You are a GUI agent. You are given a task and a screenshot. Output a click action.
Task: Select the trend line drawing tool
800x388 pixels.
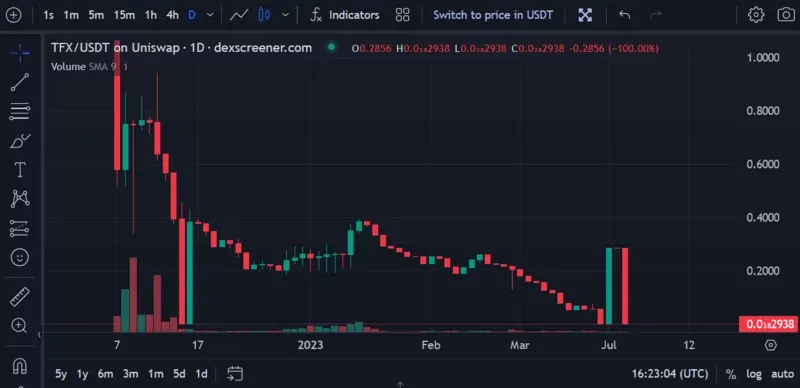coord(20,82)
